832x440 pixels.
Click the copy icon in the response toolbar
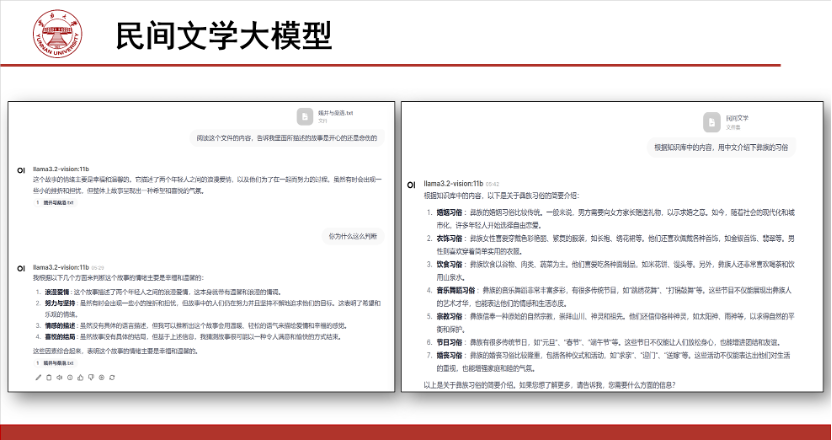(47, 378)
